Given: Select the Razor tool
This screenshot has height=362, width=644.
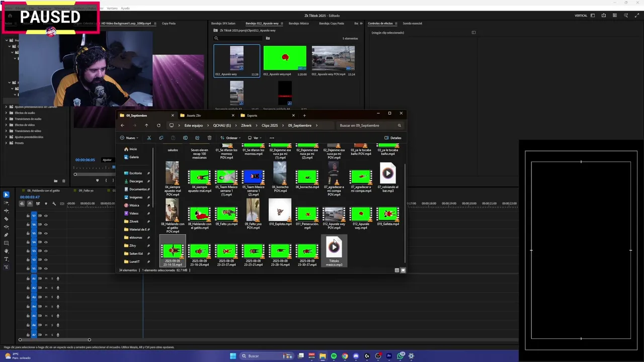Looking at the screenshot, I should (7, 219).
